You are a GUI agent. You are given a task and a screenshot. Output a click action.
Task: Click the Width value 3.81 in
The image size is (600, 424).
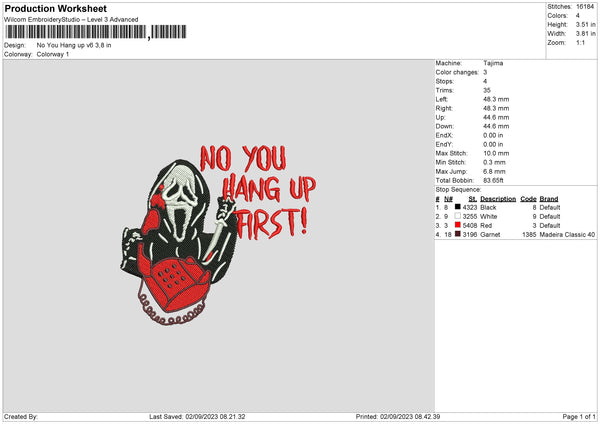tap(585, 34)
